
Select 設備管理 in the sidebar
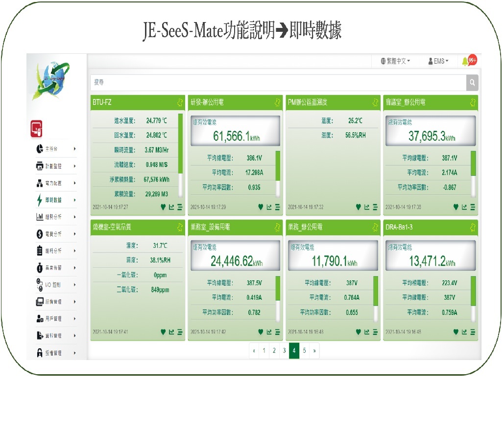coord(54,302)
